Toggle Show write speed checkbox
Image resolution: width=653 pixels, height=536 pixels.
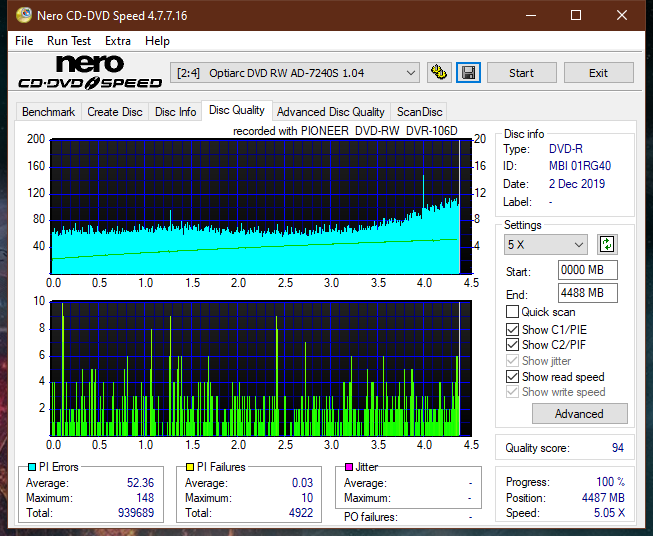coord(512,392)
